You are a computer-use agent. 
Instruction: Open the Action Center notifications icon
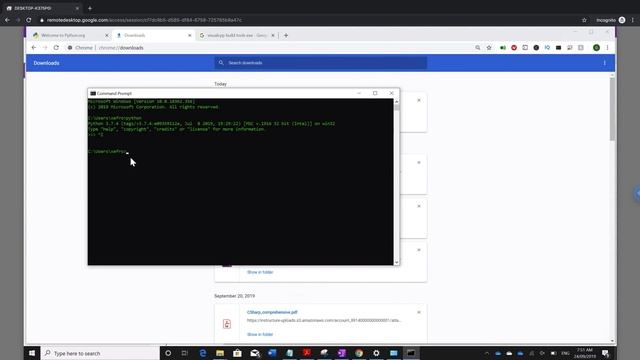pos(606,353)
